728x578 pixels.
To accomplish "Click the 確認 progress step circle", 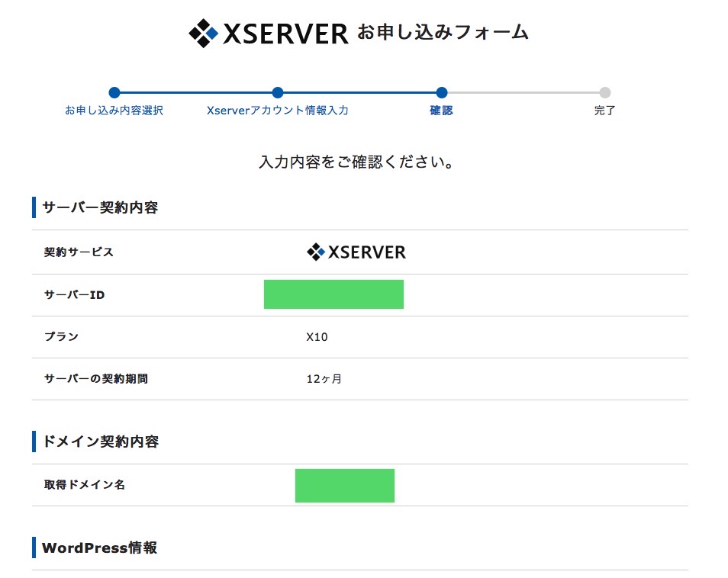I will 441,93.
